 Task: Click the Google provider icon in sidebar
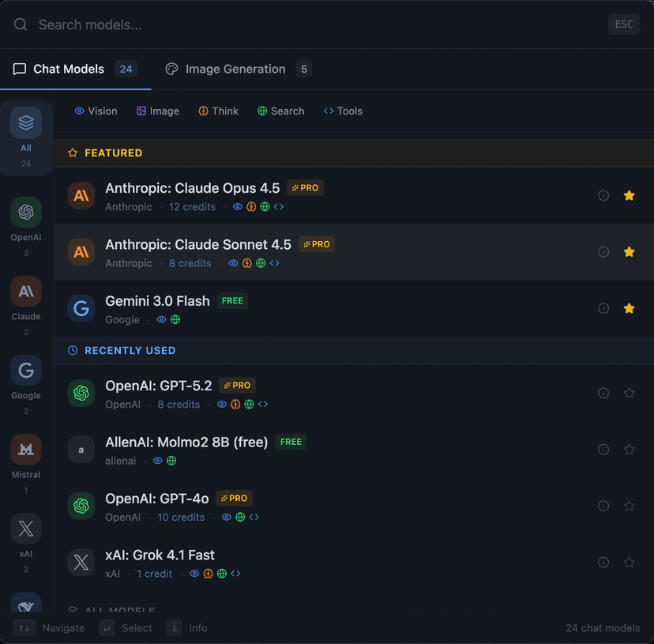coord(25,371)
